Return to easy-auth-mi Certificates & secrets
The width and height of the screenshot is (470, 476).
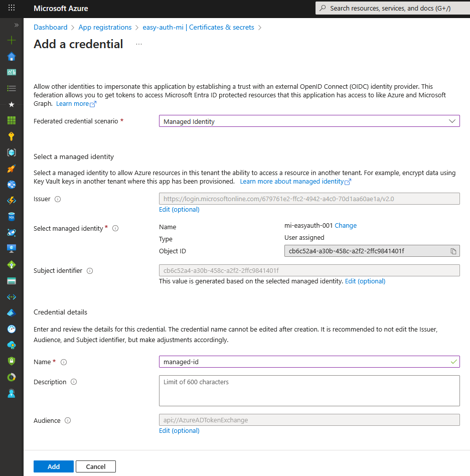[x=198, y=27]
